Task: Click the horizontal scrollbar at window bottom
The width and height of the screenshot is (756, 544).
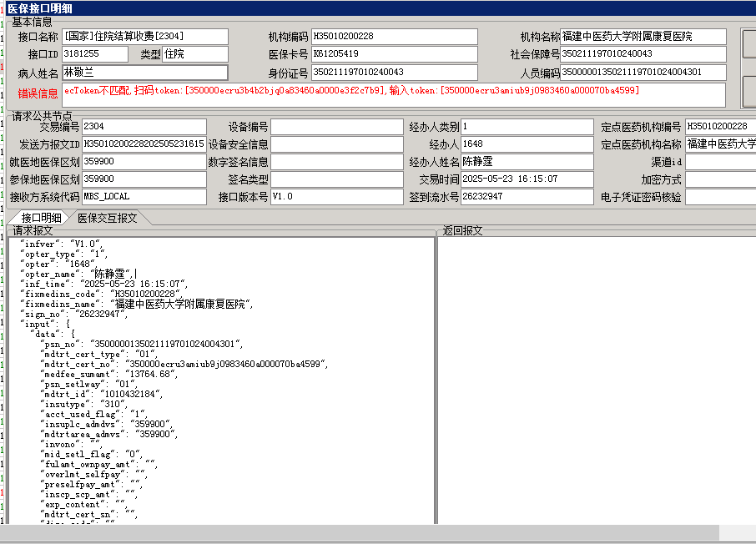Action: point(360,533)
